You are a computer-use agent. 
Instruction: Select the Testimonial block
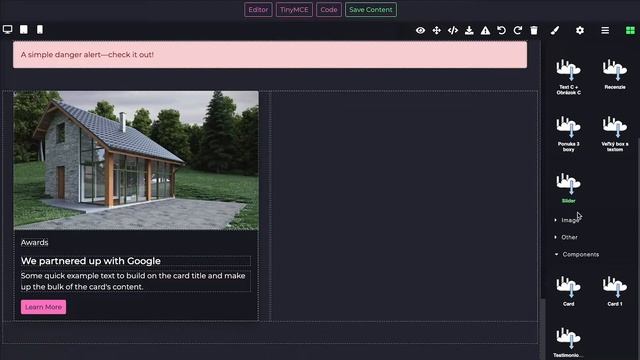coord(569,342)
